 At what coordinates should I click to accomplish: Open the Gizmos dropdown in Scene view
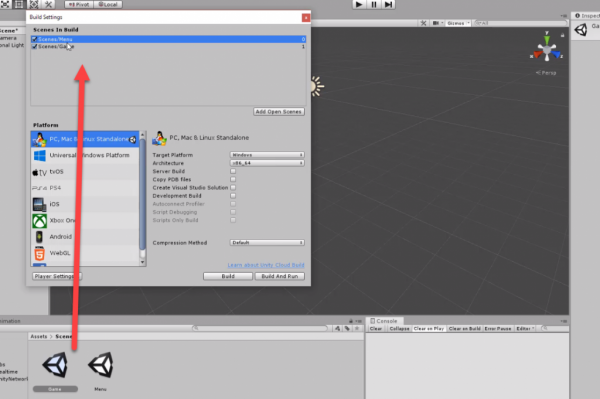point(458,23)
